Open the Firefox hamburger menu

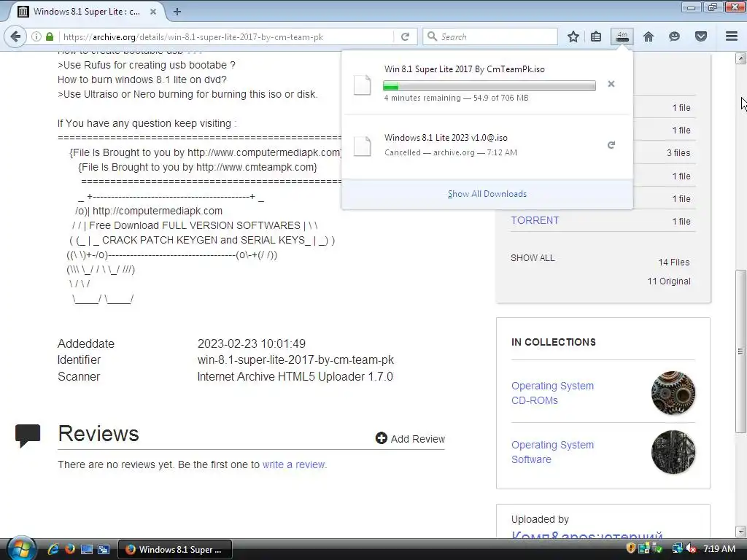[732, 36]
